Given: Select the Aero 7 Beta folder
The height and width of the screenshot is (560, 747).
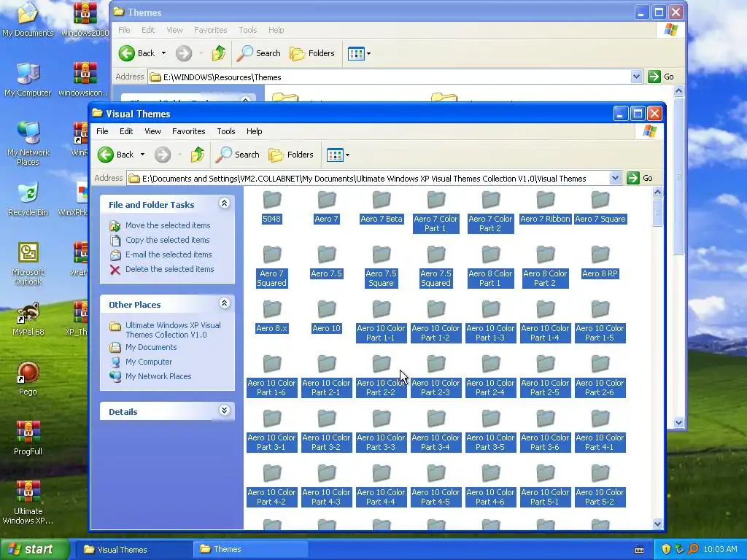Looking at the screenshot, I should 381,207.
